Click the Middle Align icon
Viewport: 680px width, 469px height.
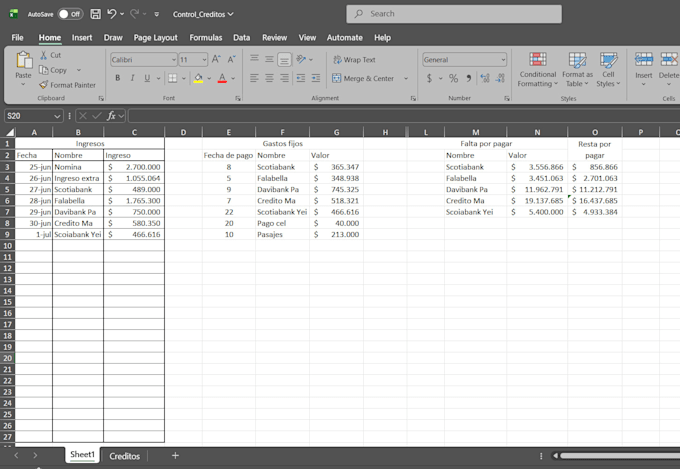click(x=269, y=59)
